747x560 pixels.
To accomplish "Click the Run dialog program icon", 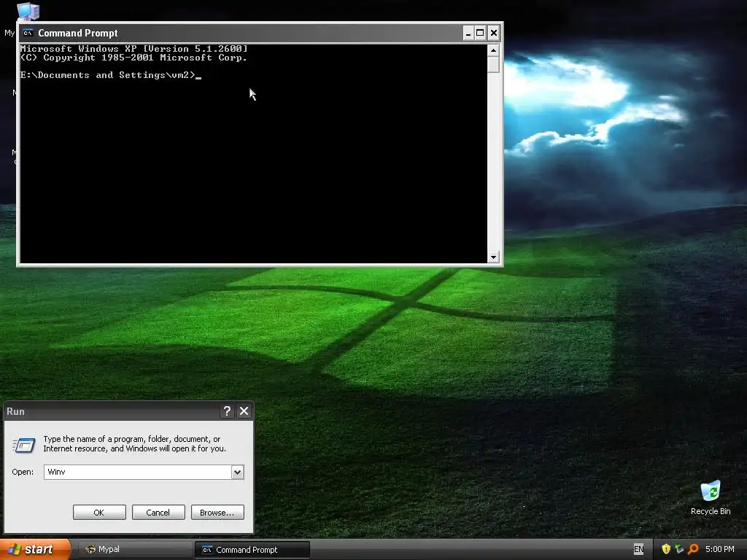I will [x=24, y=444].
